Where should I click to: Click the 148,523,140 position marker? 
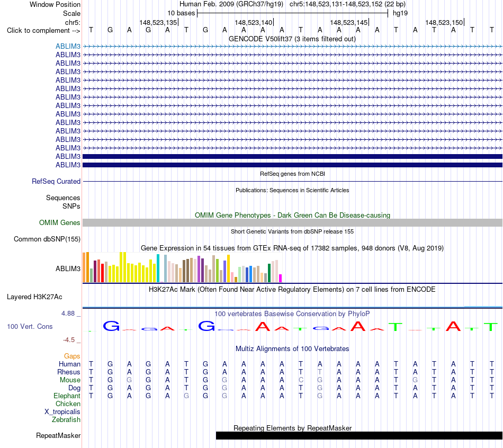pyautogui.click(x=254, y=22)
